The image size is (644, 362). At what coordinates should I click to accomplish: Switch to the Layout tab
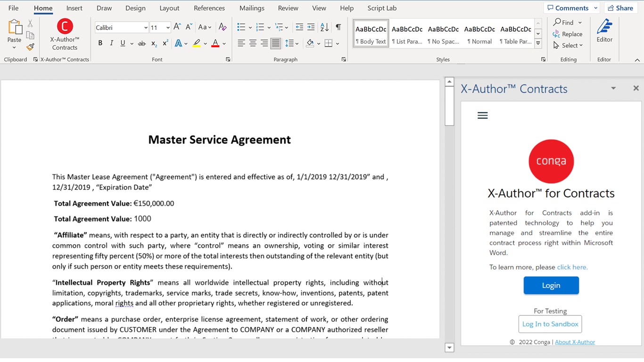169,8
